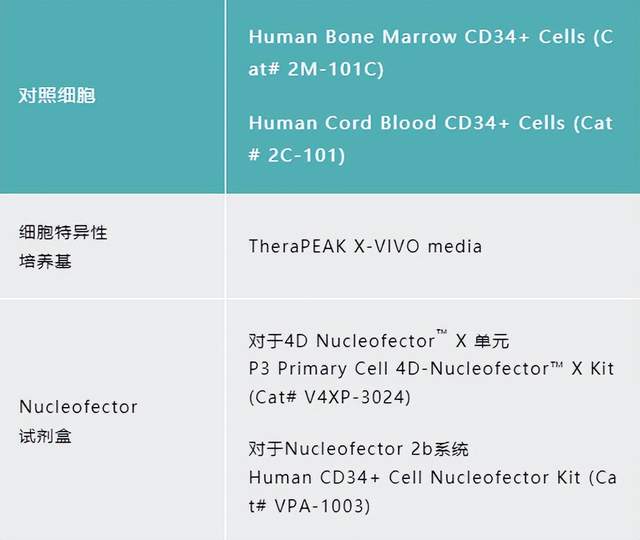Click the 对于Nucleofector 2b系统 line
This screenshot has height=540, width=640.
click(359, 449)
